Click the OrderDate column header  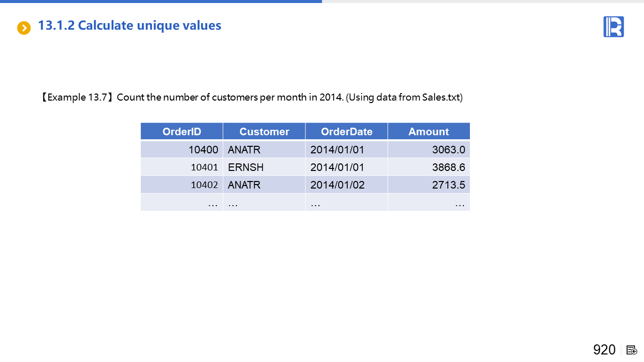coord(347,132)
